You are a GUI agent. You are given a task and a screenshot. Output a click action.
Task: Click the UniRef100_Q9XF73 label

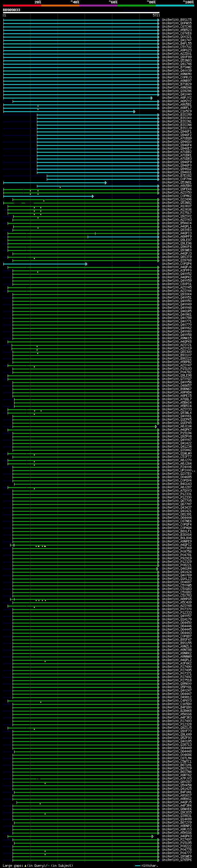pyautogui.click(x=176, y=732)
